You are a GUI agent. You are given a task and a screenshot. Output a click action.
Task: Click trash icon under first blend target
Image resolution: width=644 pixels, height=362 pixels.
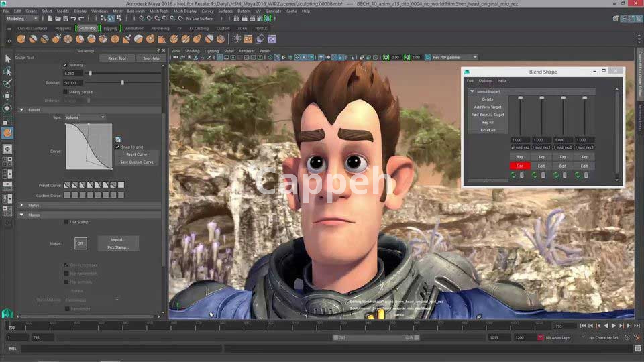[522, 175]
